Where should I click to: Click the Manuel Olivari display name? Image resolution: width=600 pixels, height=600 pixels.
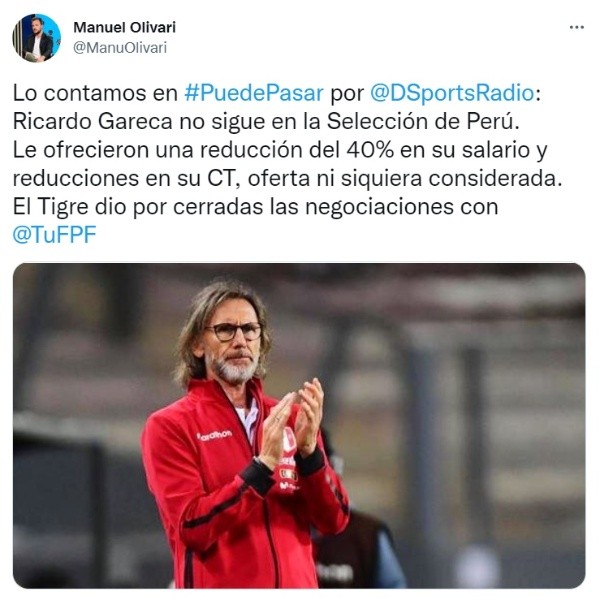pos(124,27)
